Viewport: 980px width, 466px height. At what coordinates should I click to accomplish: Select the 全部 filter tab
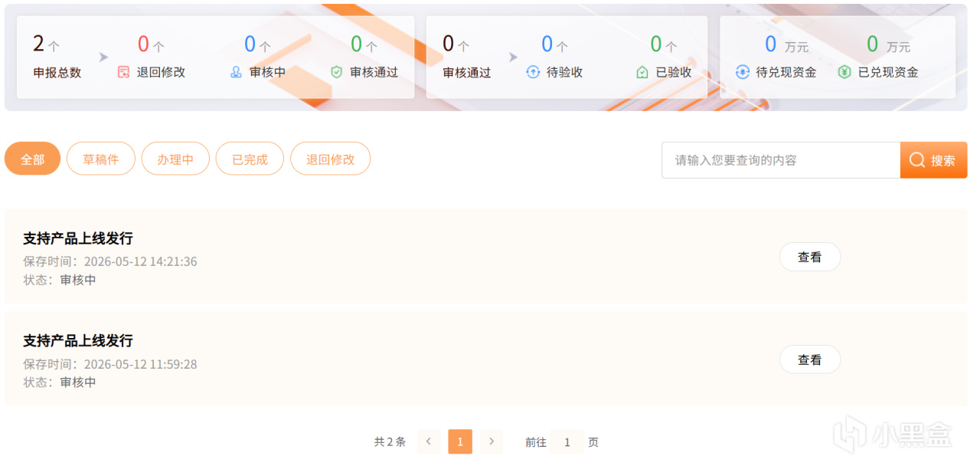(x=32, y=159)
